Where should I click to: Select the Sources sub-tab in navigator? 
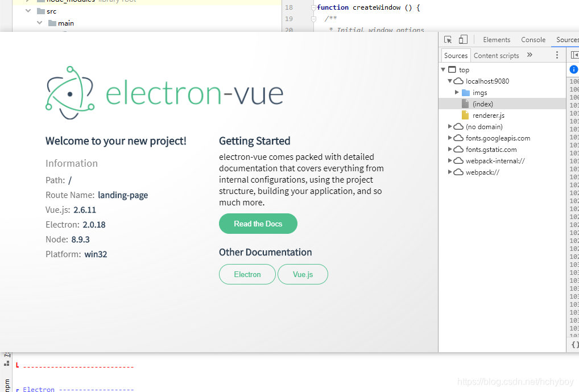click(456, 55)
